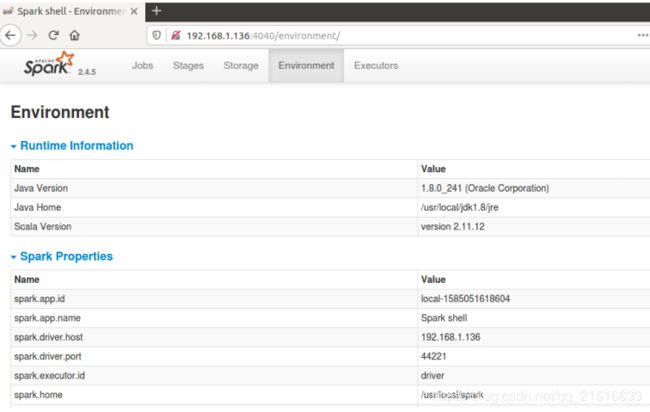Click the spark.app.name cell
The width and height of the screenshot is (650, 412).
pyautogui.click(x=214, y=318)
